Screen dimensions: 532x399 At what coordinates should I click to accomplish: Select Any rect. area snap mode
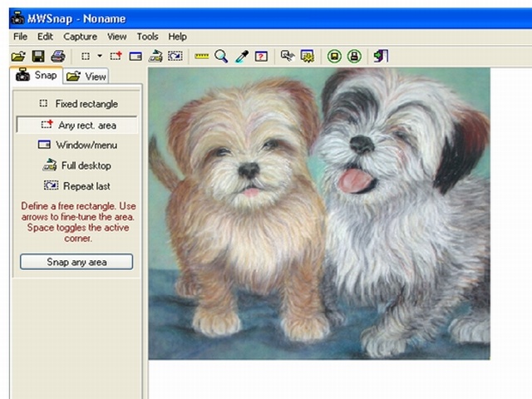point(77,125)
